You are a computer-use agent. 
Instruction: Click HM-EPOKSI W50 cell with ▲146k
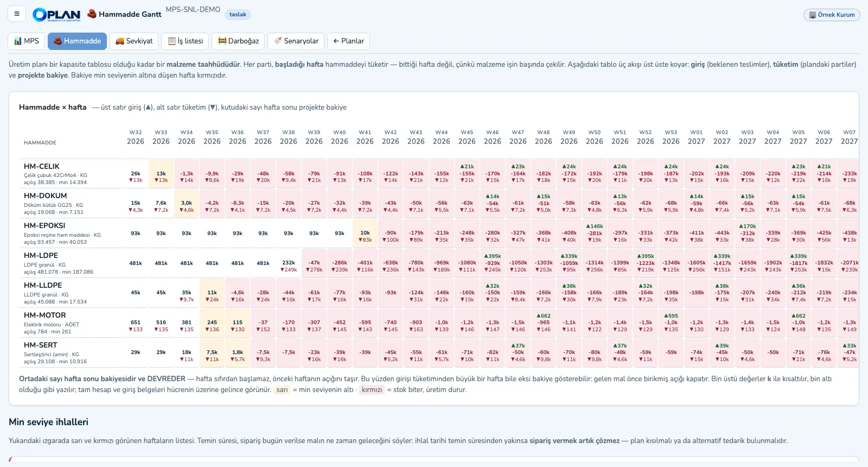tap(595, 233)
